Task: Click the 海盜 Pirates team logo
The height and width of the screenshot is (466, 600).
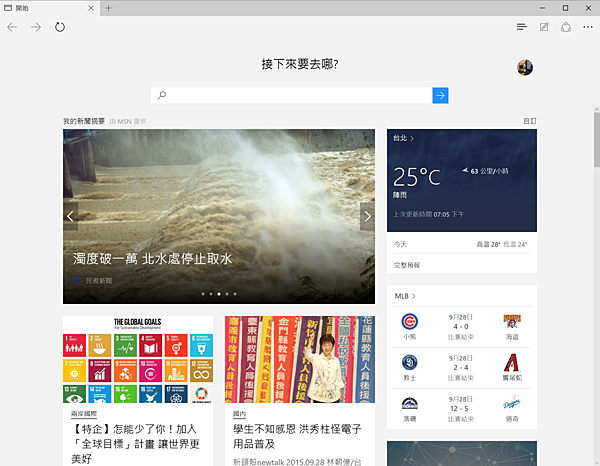Action: pos(512,321)
